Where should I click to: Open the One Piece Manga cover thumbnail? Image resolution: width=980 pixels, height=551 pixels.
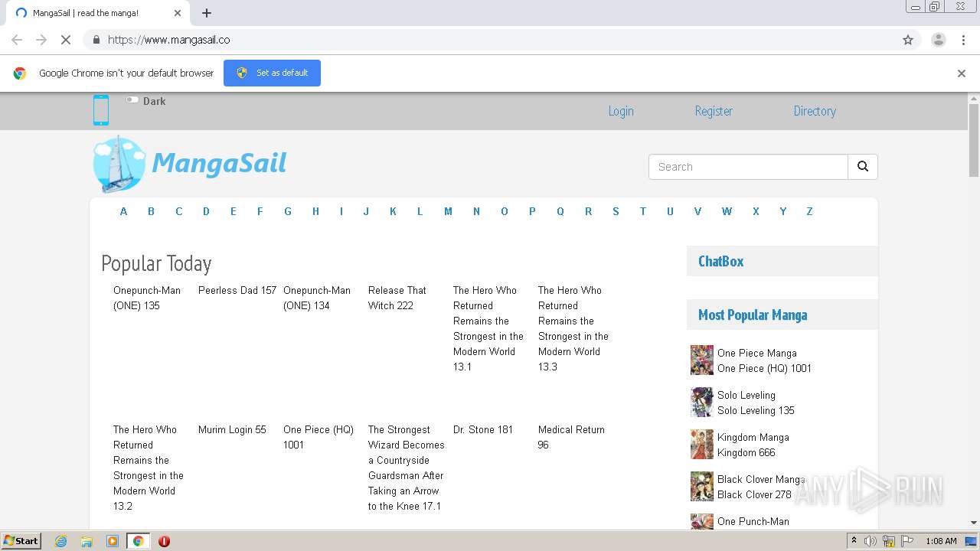coord(702,360)
